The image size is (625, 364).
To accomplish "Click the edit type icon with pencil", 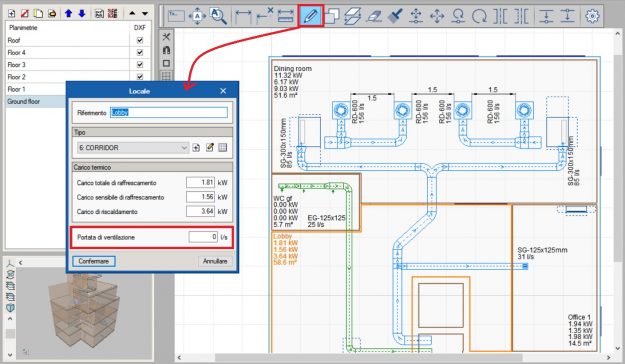I will point(210,148).
